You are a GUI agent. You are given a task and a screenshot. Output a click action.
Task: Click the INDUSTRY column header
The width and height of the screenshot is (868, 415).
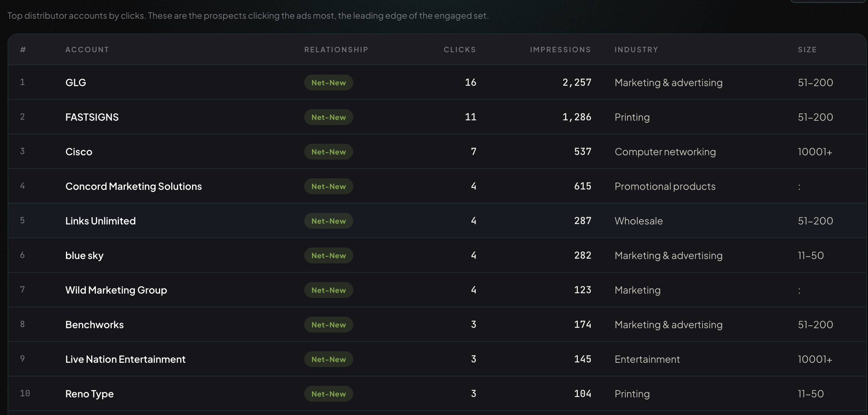coord(636,50)
